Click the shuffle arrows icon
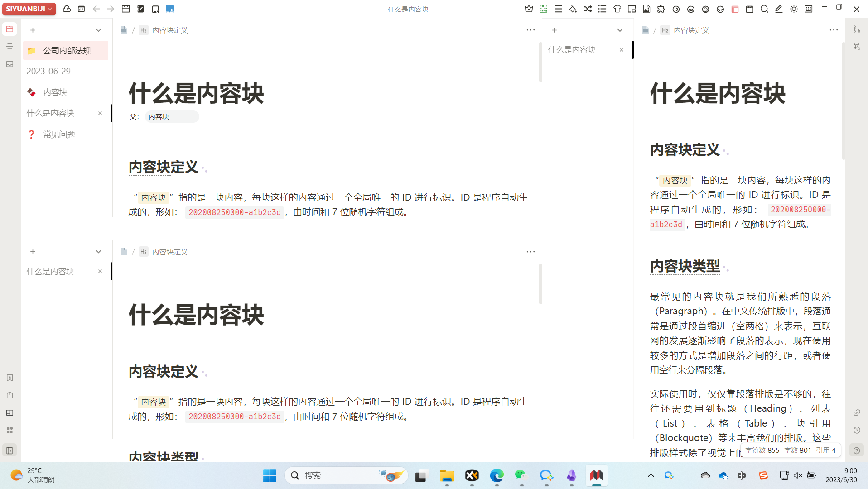The image size is (868, 489). click(x=588, y=9)
